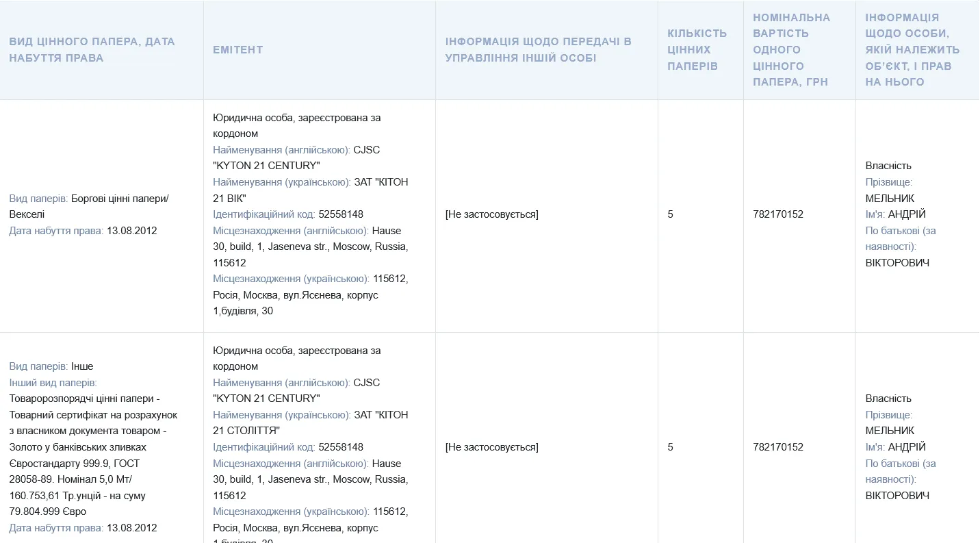980x543 pixels.
Task: Click patronymic 'ВІКТОРОВИЧ' in the second row
Action: point(897,496)
